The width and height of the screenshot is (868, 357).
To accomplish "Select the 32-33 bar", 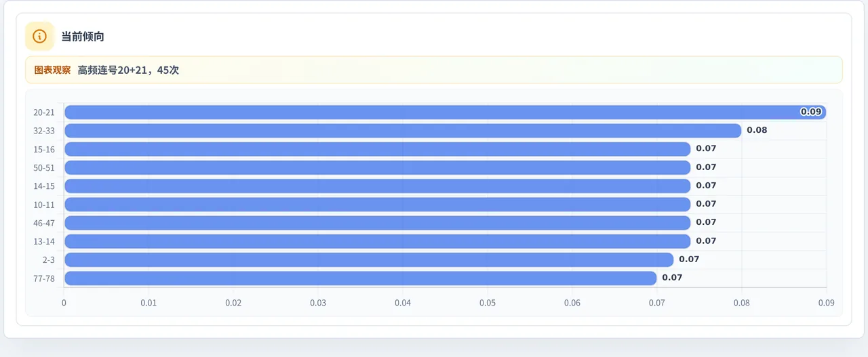I will [403, 130].
